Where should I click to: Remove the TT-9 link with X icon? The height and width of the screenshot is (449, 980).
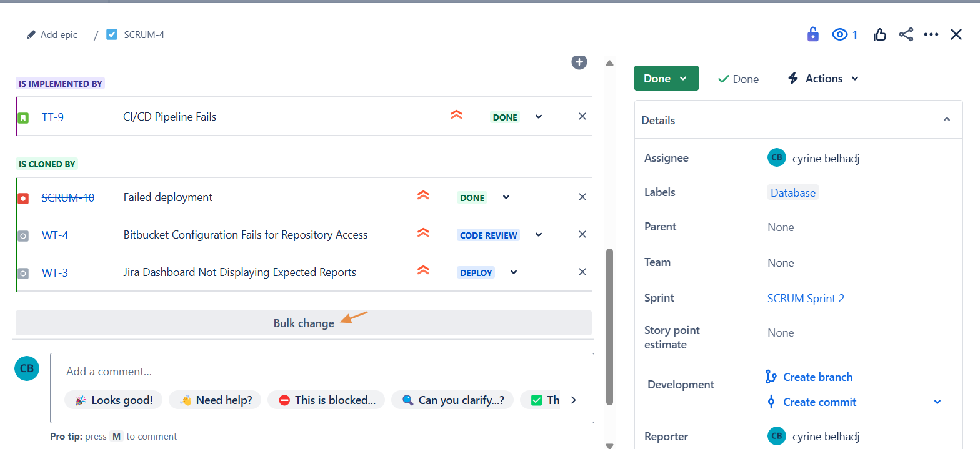(582, 116)
